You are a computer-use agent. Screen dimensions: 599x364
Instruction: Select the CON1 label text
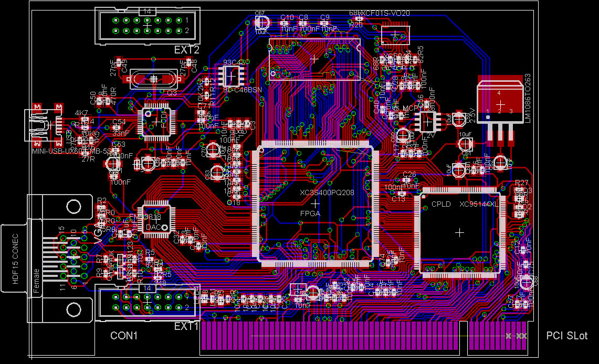pos(124,335)
